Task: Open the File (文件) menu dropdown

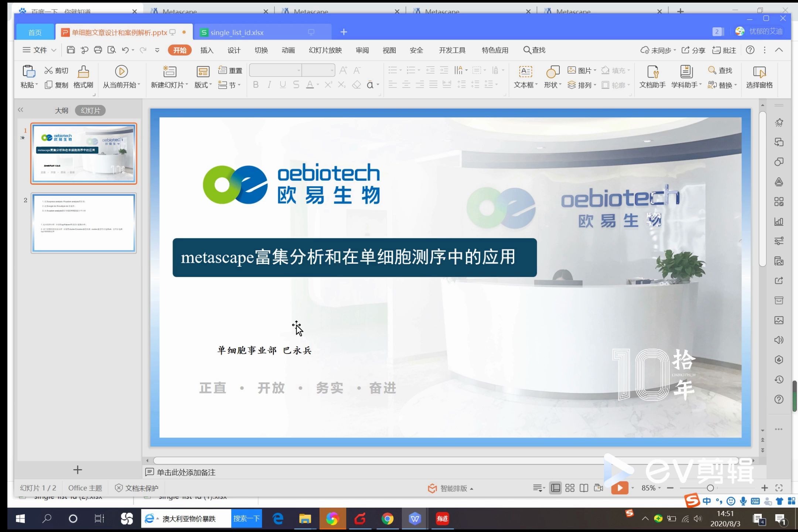Action: click(x=39, y=50)
